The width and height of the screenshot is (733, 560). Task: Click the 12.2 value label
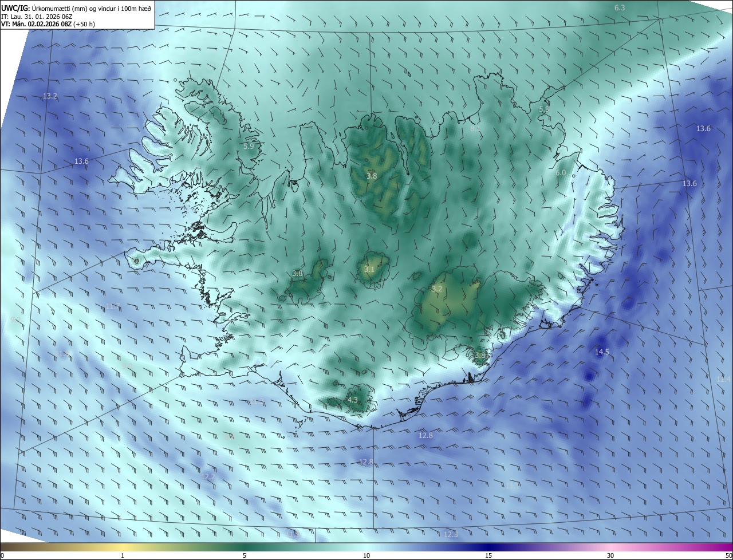[x=208, y=476]
